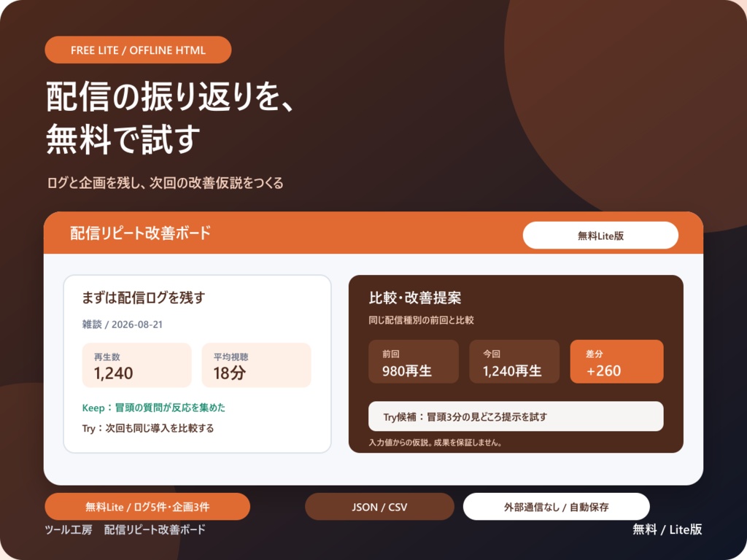Screen dimensions: 747x560
Task: Select the 前回 980再生 card
Action: click(414, 362)
